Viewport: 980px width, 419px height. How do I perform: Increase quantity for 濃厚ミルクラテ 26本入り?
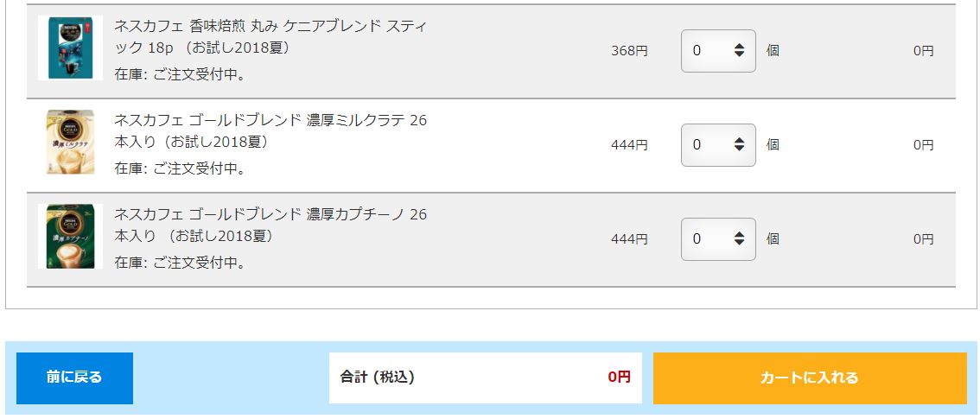coord(740,141)
